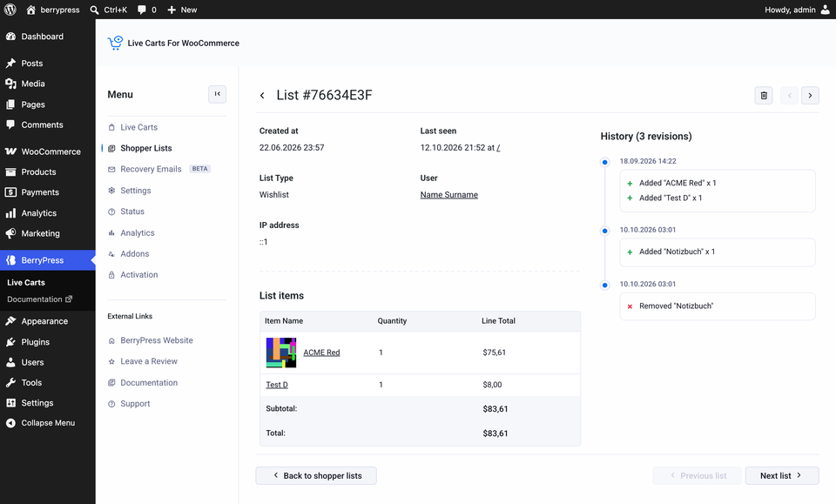Click the WordPress logo in admin bar
836x504 pixels.
(10, 10)
